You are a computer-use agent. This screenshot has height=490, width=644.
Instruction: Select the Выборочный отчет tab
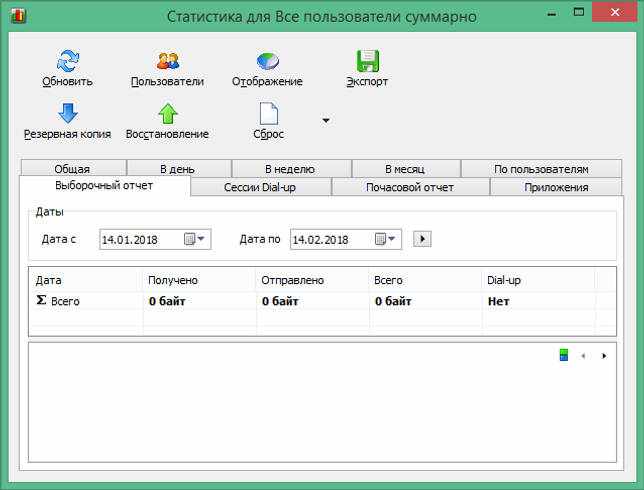[x=104, y=186]
